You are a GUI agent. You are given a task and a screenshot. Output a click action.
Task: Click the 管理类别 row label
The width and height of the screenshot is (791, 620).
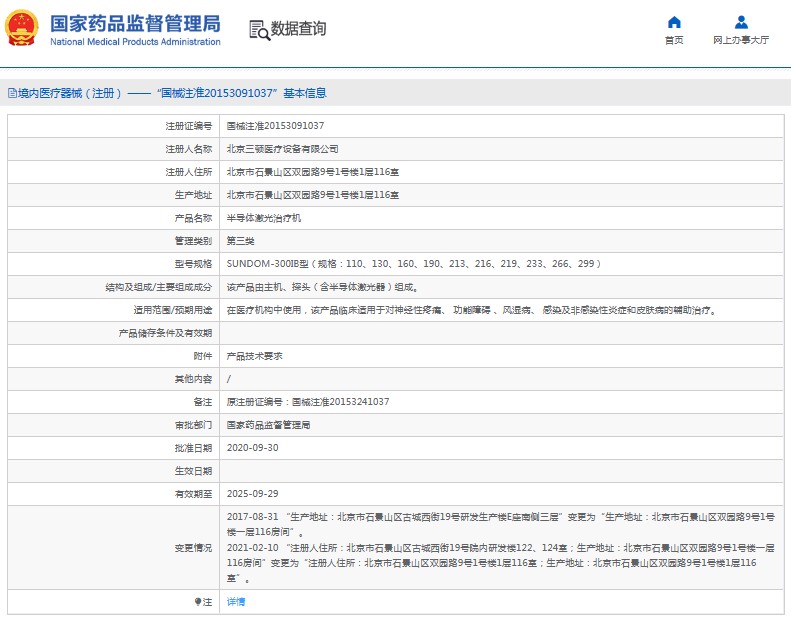[193, 241]
